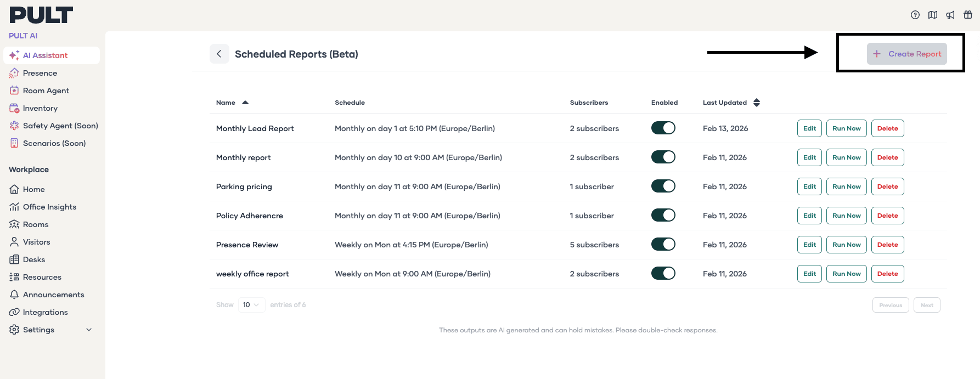
Task: Go back using the left chevron icon
Action: [x=219, y=54]
